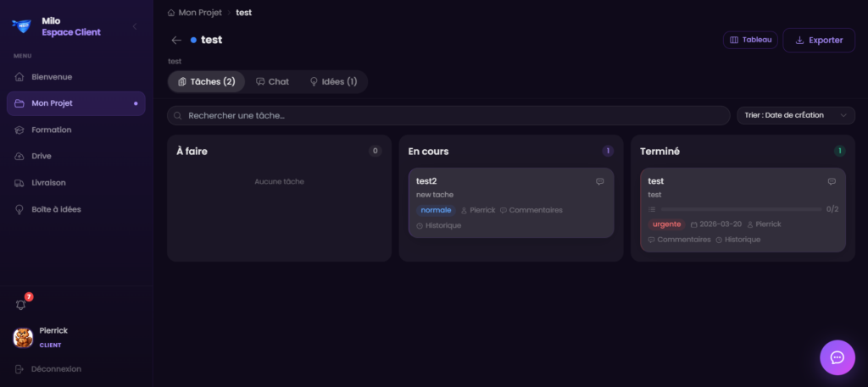This screenshot has width=868, height=387.
Task: Click the back arrow beside test title
Action: click(x=176, y=40)
